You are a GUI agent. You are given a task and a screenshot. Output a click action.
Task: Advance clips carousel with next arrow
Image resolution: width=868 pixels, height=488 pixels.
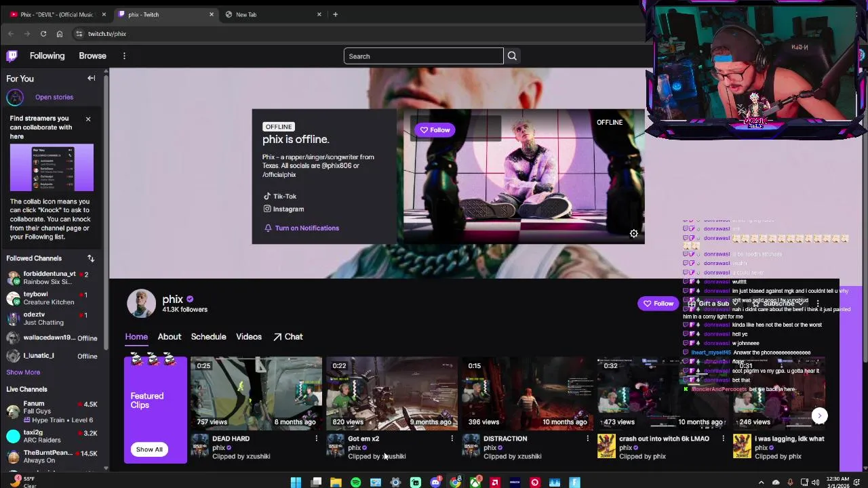pos(819,415)
